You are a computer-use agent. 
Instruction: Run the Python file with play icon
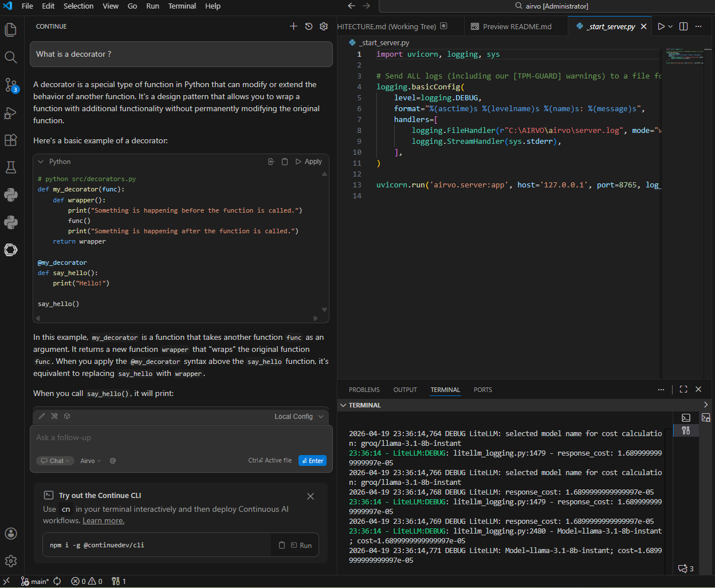click(x=661, y=26)
